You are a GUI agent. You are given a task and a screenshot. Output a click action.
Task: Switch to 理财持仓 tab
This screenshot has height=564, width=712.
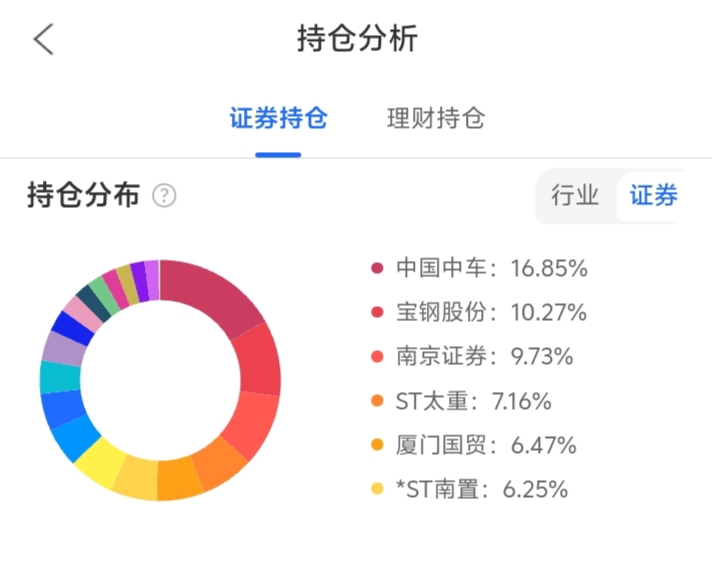click(x=436, y=119)
